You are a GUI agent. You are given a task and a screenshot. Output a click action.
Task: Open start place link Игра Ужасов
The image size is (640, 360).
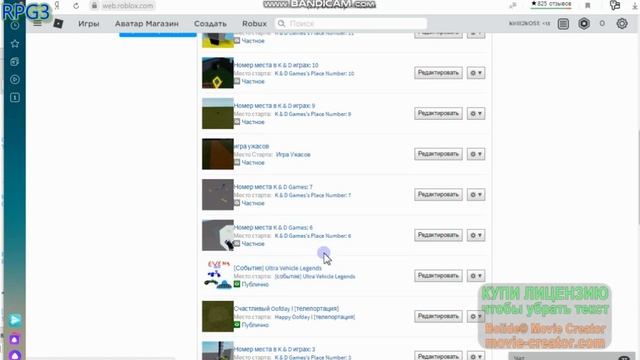[x=293, y=155]
